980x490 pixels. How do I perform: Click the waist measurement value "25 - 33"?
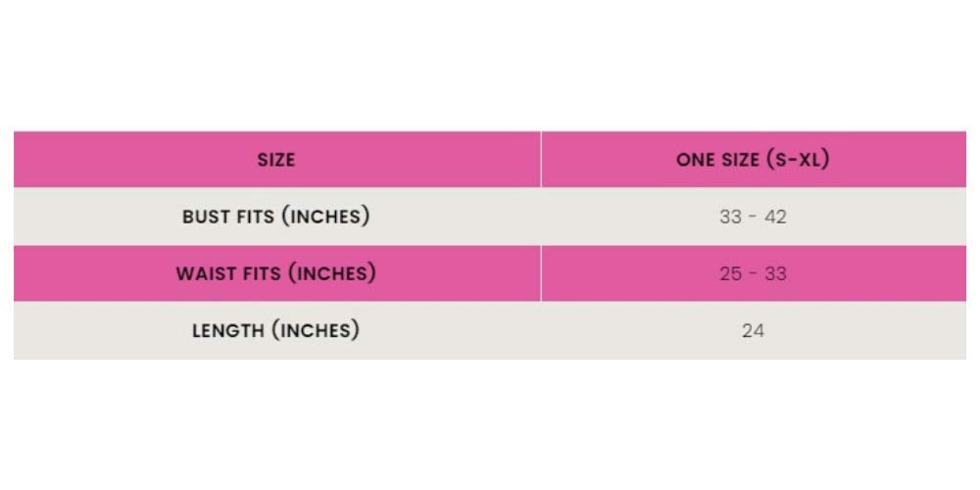(x=752, y=273)
